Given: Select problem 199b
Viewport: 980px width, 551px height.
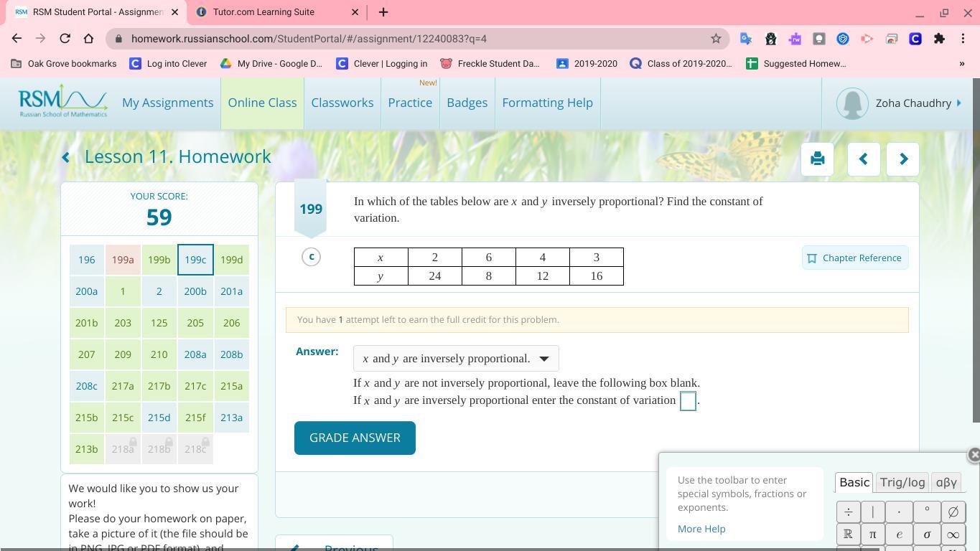Looking at the screenshot, I should (x=159, y=260).
